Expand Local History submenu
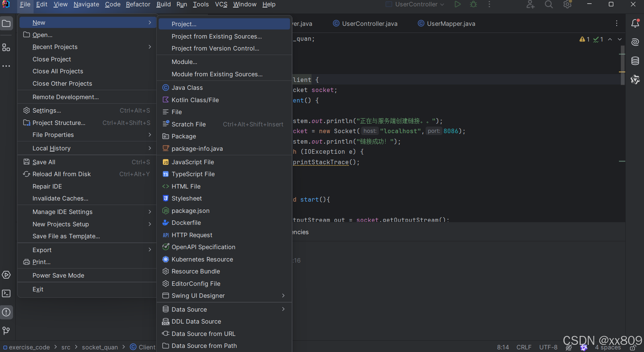Image resolution: width=644 pixels, height=352 pixels. pyautogui.click(x=87, y=148)
